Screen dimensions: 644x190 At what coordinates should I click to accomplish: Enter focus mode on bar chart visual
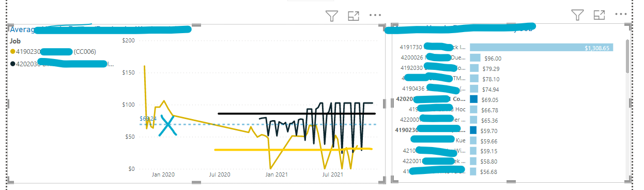pyautogui.click(x=599, y=15)
